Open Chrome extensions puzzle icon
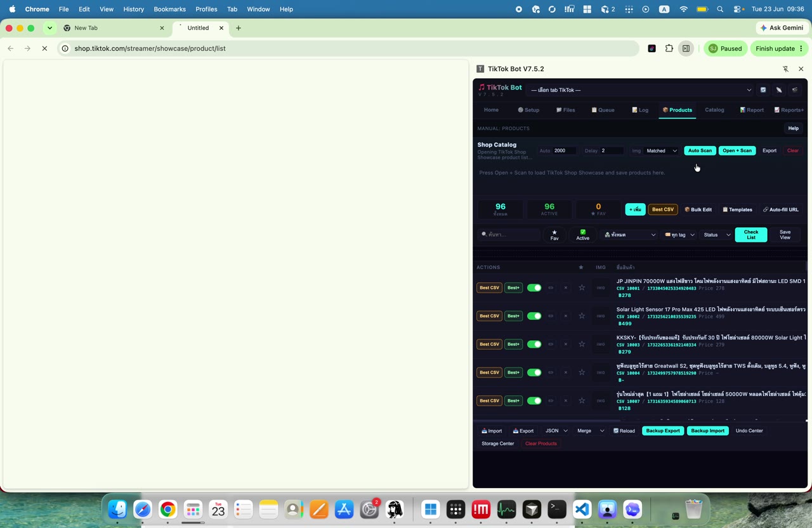Viewport: 812px width, 528px height. point(669,48)
